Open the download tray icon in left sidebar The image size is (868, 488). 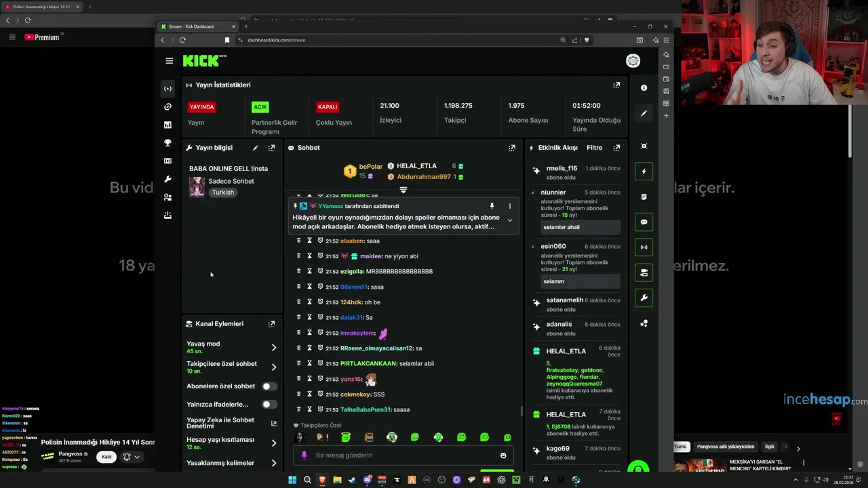click(x=167, y=216)
